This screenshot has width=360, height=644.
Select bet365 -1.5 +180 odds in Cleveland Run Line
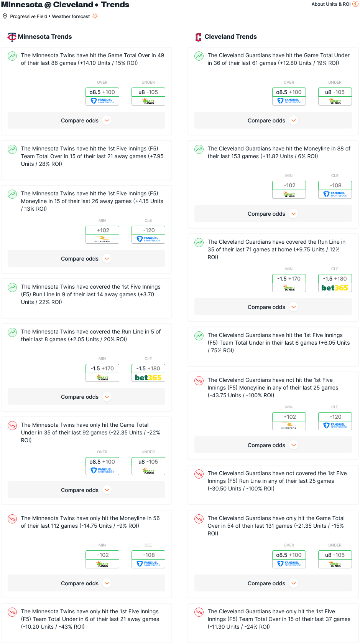(x=335, y=283)
